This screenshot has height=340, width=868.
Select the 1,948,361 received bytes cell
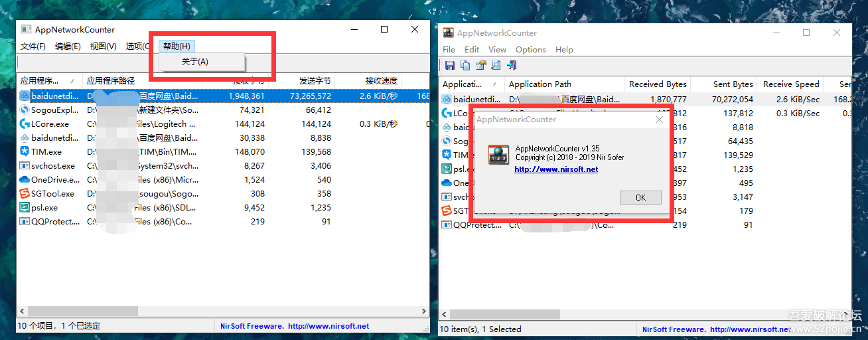click(246, 96)
